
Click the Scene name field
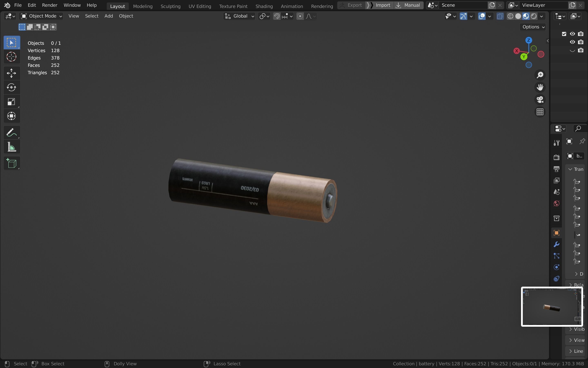click(x=463, y=5)
